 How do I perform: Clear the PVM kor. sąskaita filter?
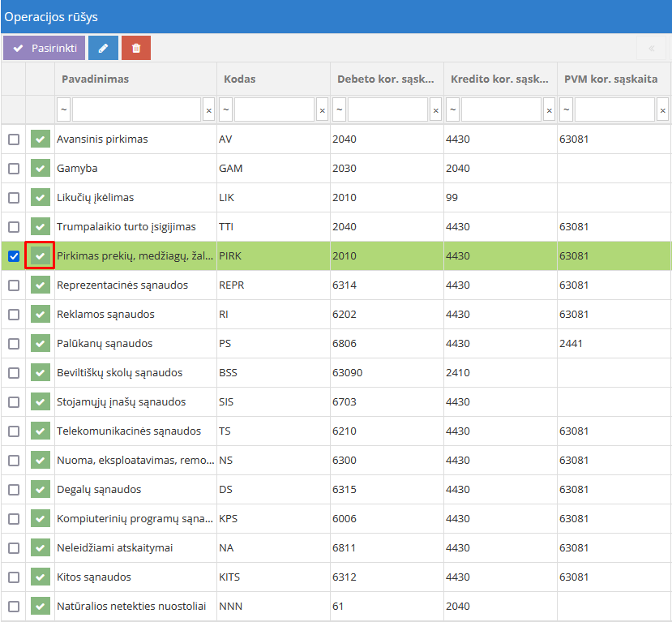click(x=662, y=109)
